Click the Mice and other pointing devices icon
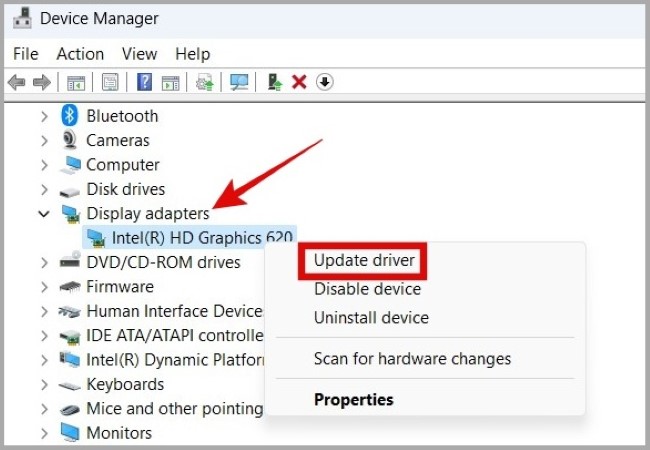Image resolution: width=650 pixels, height=450 pixels. tap(70, 410)
